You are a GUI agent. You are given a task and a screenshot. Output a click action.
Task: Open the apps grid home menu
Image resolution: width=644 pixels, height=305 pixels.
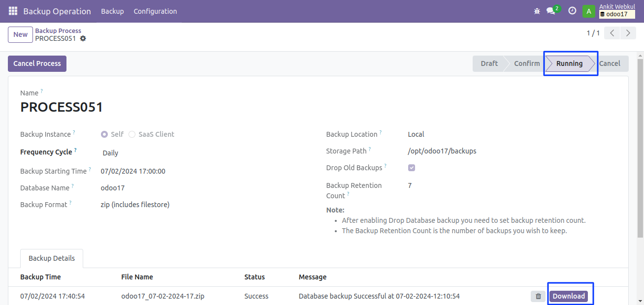[13, 11]
